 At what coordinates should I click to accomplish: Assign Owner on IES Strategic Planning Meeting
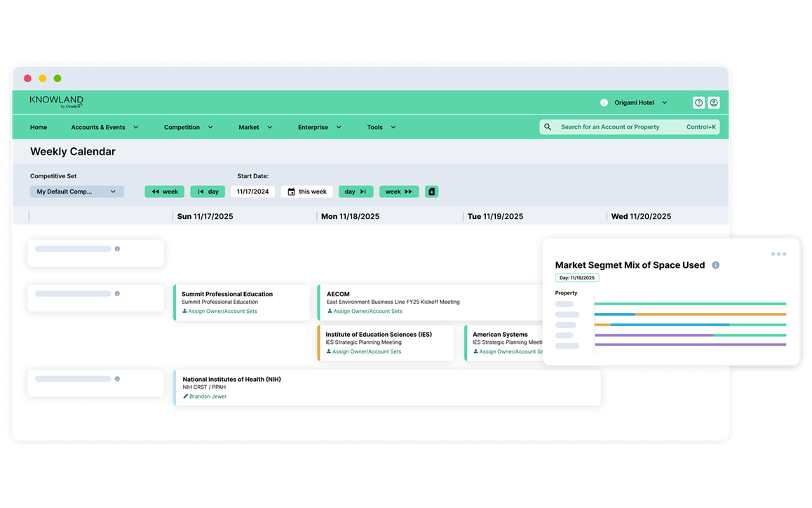(367, 352)
